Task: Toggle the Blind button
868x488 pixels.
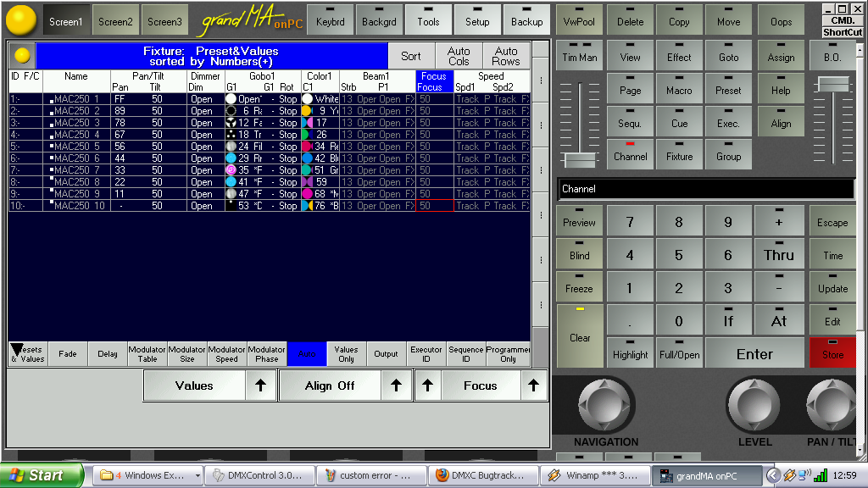Action: pyautogui.click(x=580, y=251)
